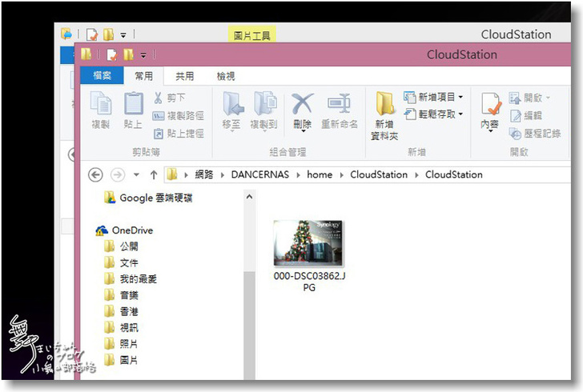
Task: Open the recent locations dropdown arrow
Action: tap(137, 174)
